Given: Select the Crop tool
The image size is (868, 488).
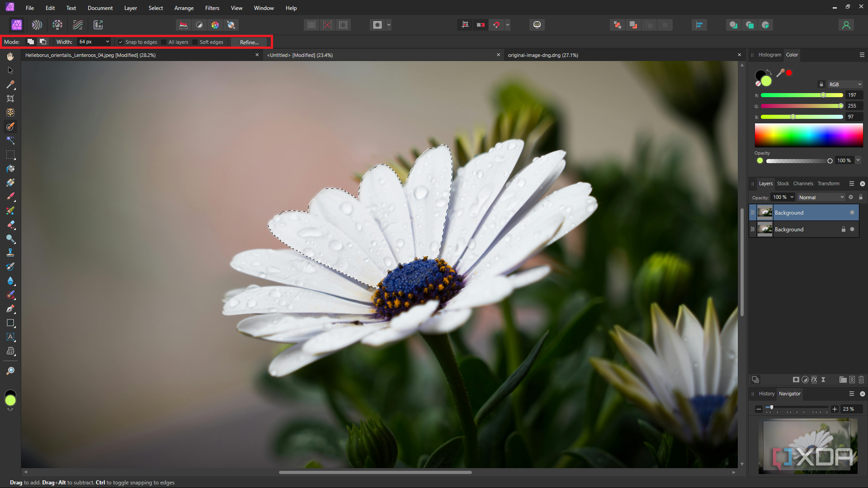Looking at the screenshot, I should point(10,99).
